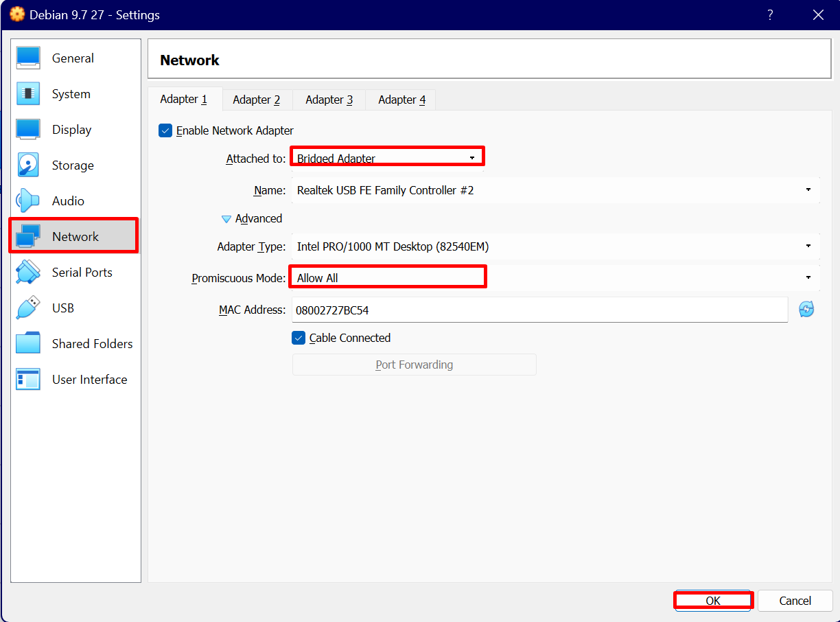The width and height of the screenshot is (840, 622).
Task: Click the Cancel button
Action: coord(795,601)
